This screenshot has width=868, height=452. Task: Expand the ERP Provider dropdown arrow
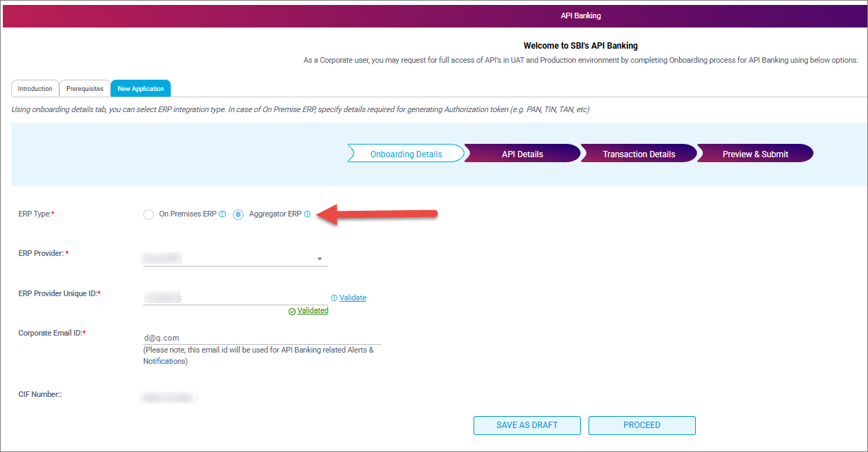pyautogui.click(x=320, y=259)
